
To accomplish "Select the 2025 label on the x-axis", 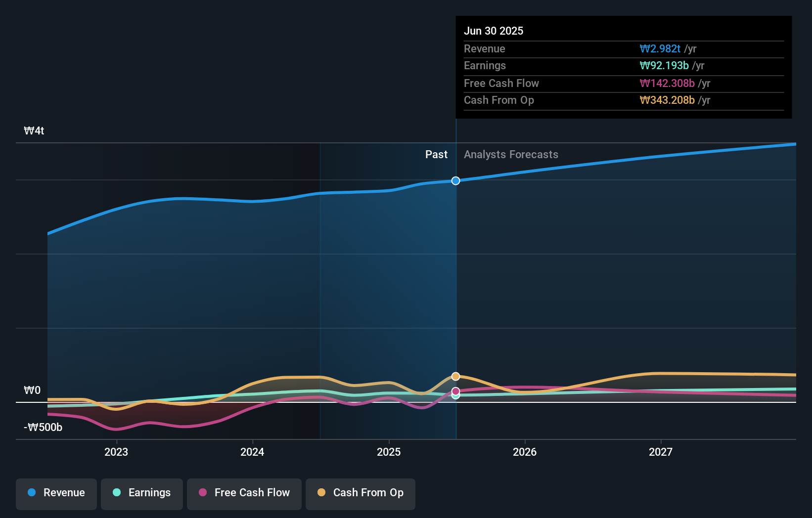I will pyautogui.click(x=389, y=451).
